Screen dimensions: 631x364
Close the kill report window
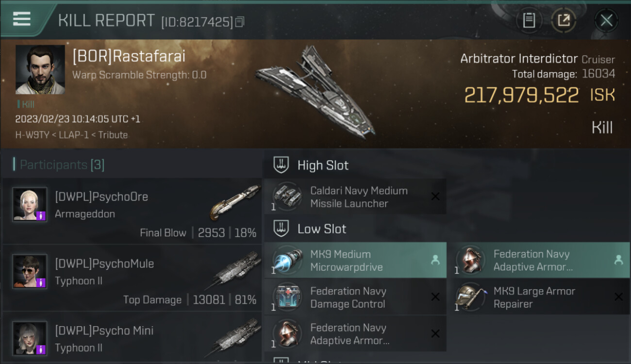pos(606,20)
